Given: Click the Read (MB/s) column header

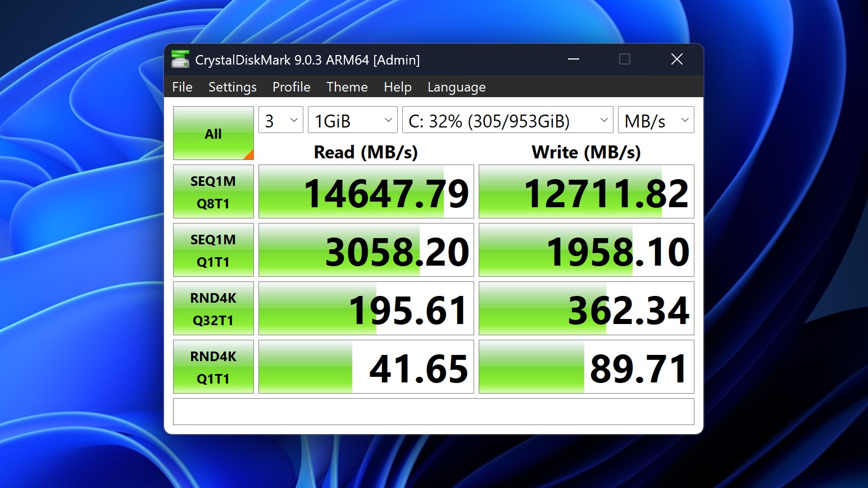Looking at the screenshot, I should click(x=366, y=152).
